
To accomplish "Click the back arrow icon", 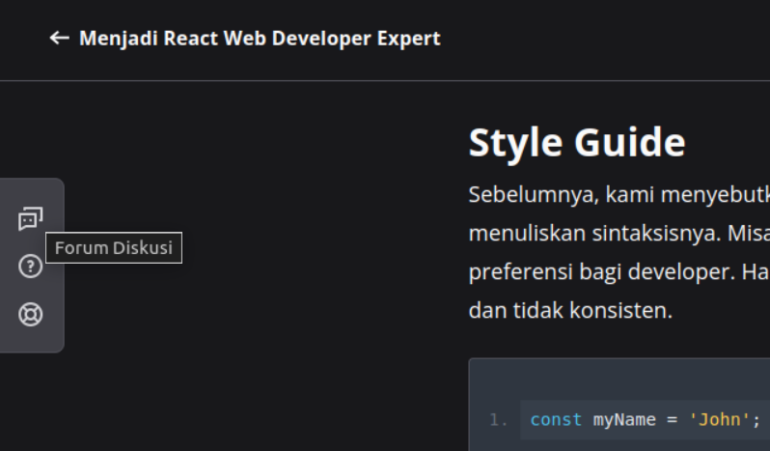I will coord(59,38).
